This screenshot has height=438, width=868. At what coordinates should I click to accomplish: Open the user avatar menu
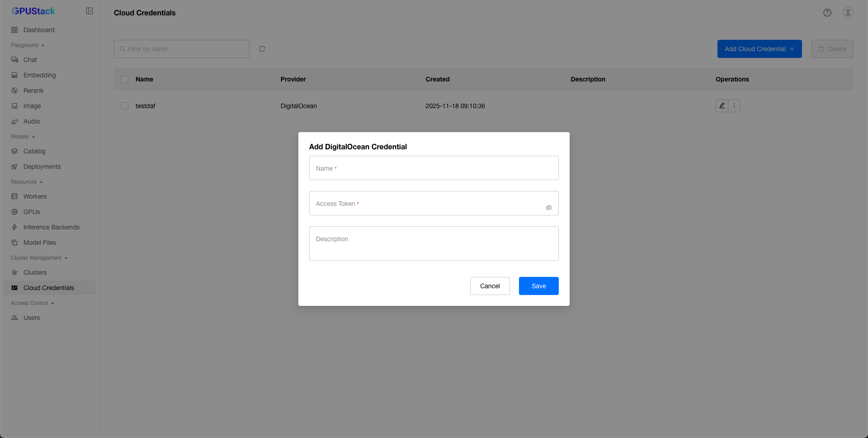(848, 13)
